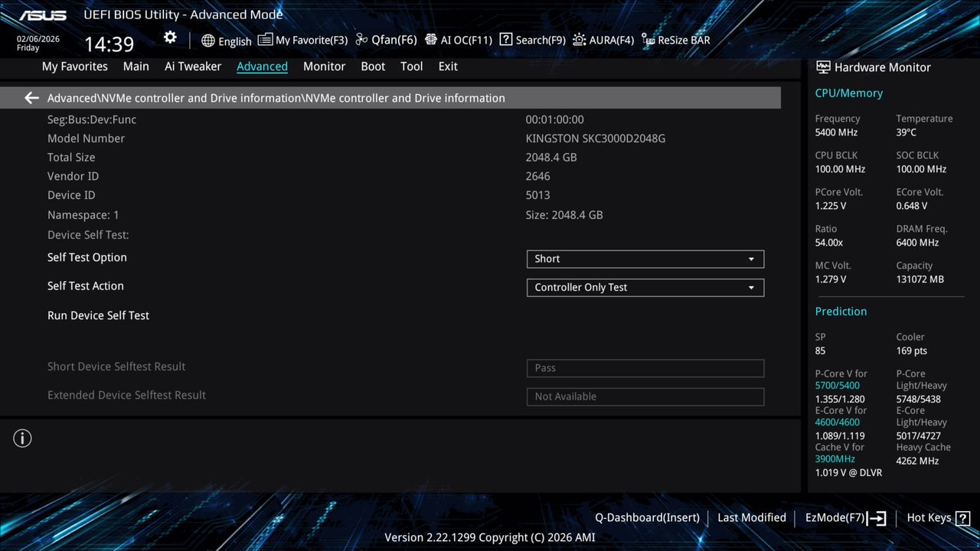Image resolution: width=980 pixels, height=551 pixels.
Task: Run Device Self Test
Action: click(x=98, y=315)
